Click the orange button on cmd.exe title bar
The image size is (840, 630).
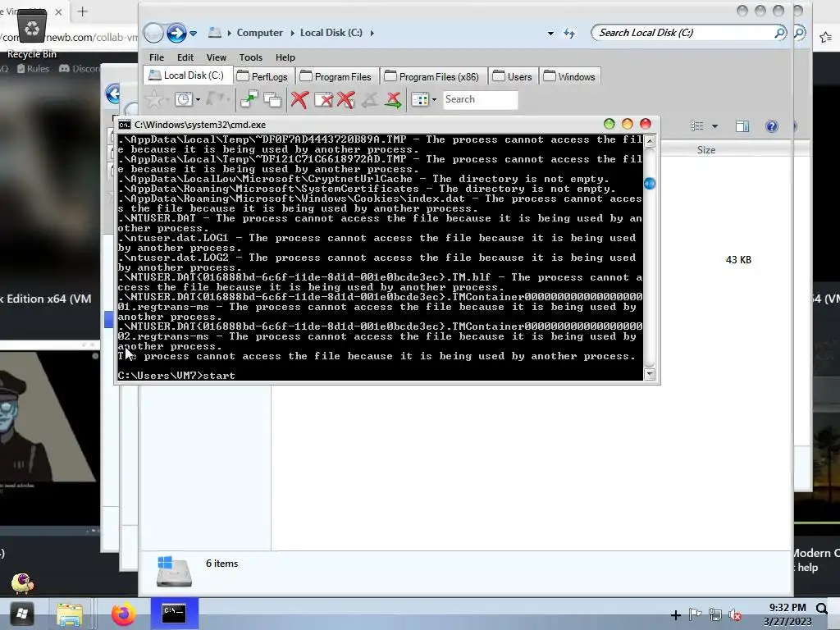pyautogui.click(x=628, y=125)
